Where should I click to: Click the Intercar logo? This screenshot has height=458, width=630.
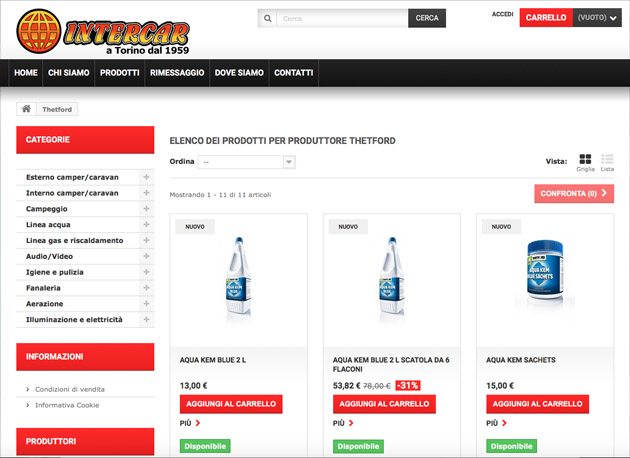click(x=102, y=30)
